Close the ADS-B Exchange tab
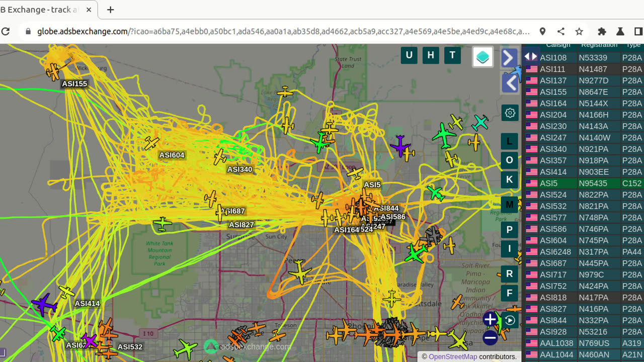Viewport: 644px width, 362px height. [x=89, y=10]
